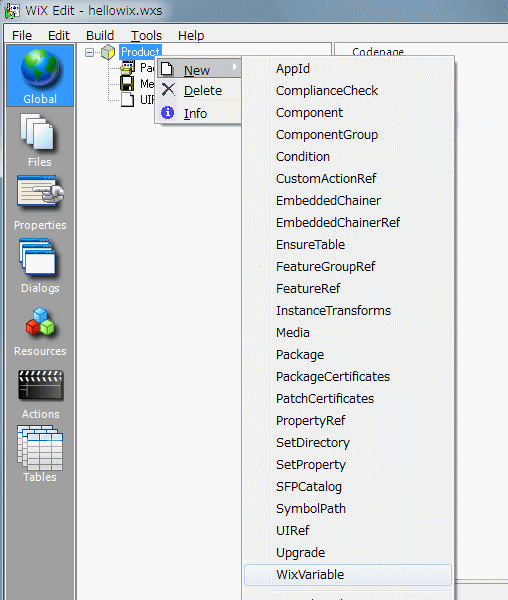The width and height of the screenshot is (508, 600).
Task: Click the Product cube icon in tree
Action: [x=108, y=52]
